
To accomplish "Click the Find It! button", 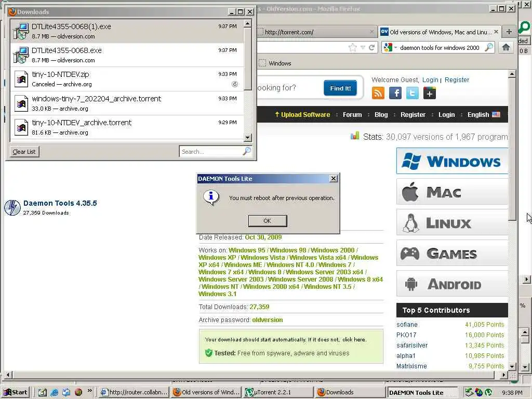I will (x=340, y=88).
